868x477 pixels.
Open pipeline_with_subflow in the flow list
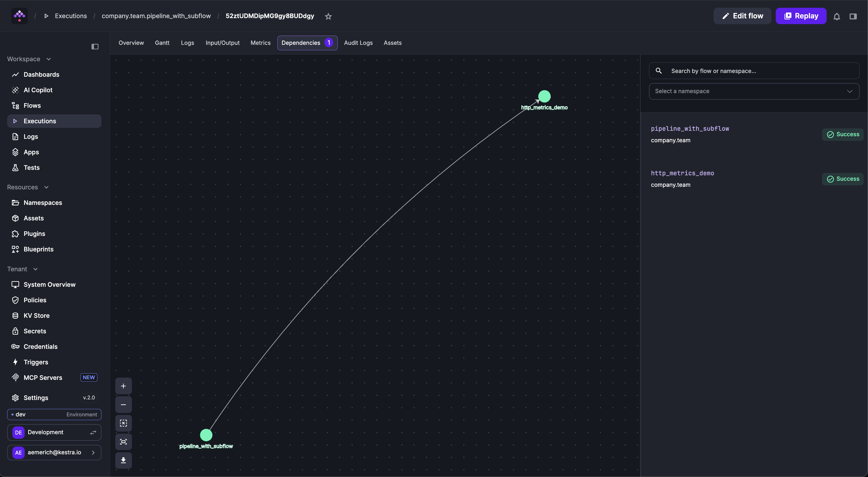pyautogui.click(x=690, y=128)
